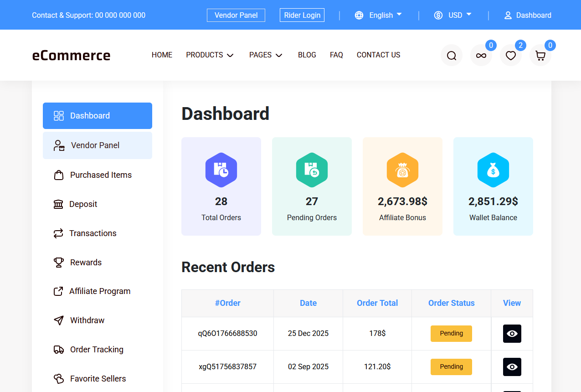Expand the English language dropdown
The image size is (581, 392).
click(x=378, y=15)
